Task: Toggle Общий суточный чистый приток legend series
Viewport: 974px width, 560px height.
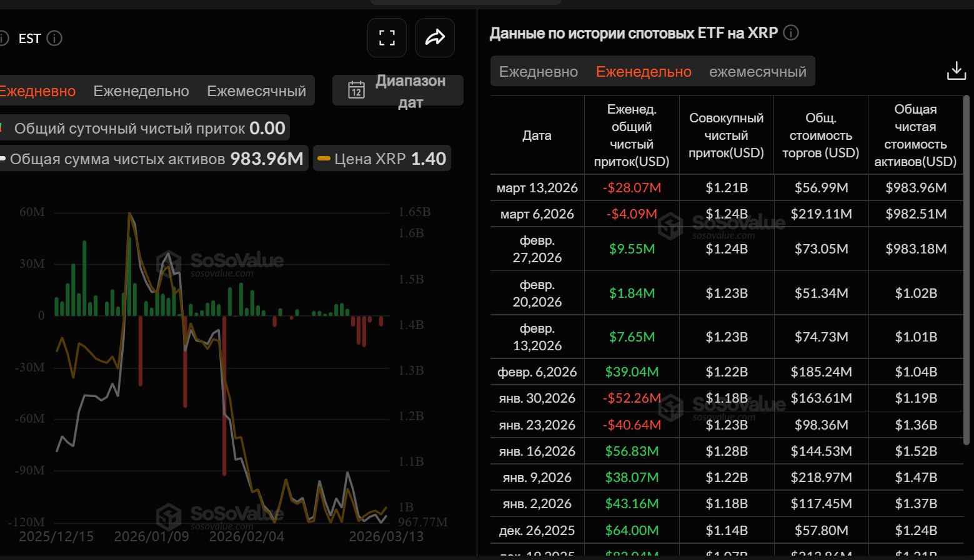Action: (x=144, y=129)
